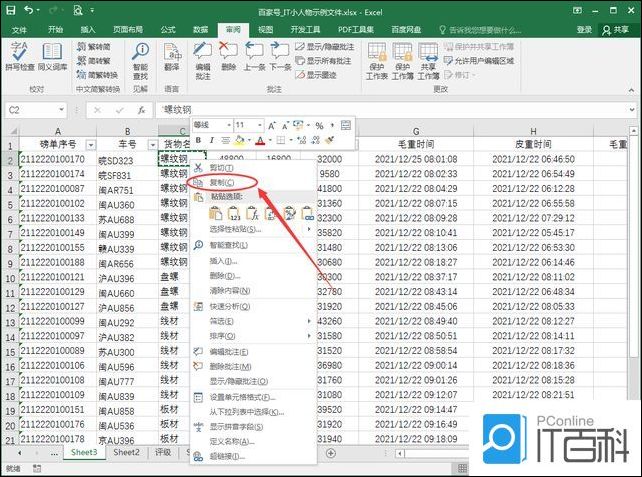
Task: Save the workbook from quick access toolbar
Action: click(10, 10)
